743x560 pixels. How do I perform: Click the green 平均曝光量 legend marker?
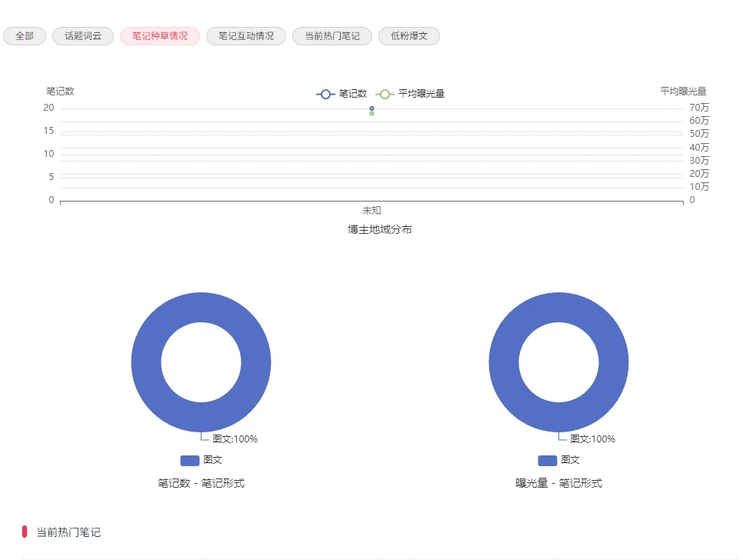385,93
